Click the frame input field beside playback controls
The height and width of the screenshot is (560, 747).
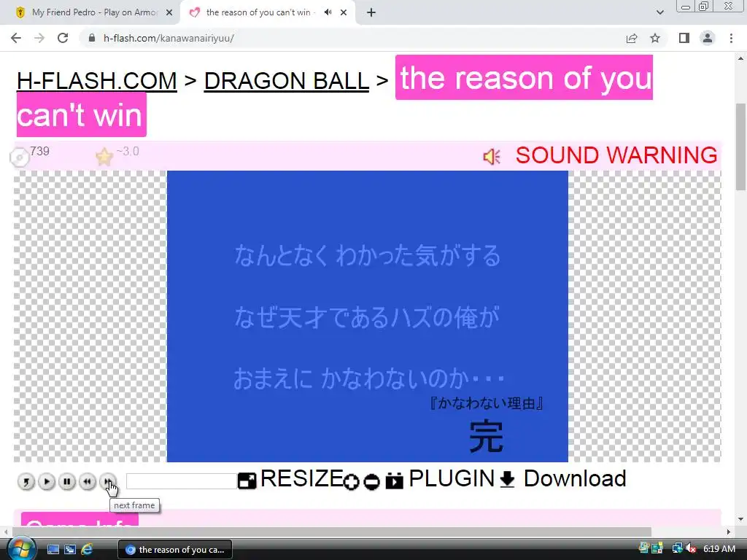click(182, 481)
